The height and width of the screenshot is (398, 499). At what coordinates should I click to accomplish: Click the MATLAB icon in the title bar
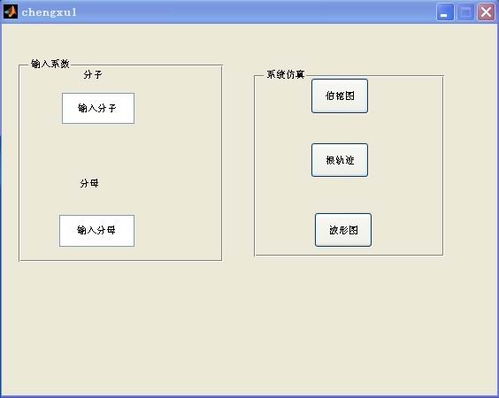(x=10, y=12)
